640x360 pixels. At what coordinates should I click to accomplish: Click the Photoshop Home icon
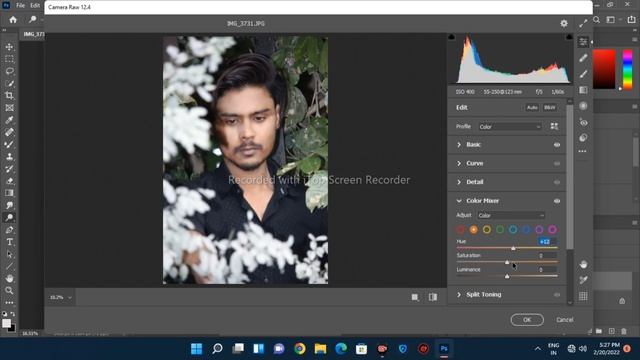[13, 20]
